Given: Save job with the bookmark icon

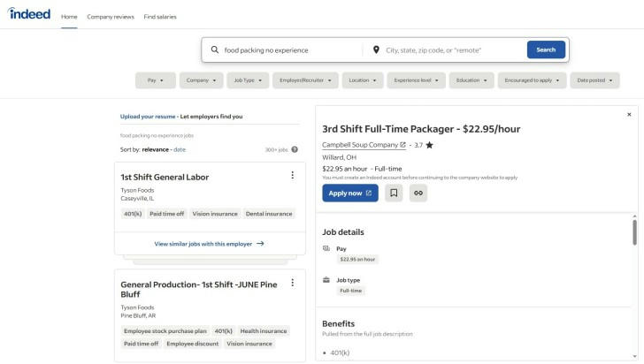Looking at the screenshot, I should point(394,193).
